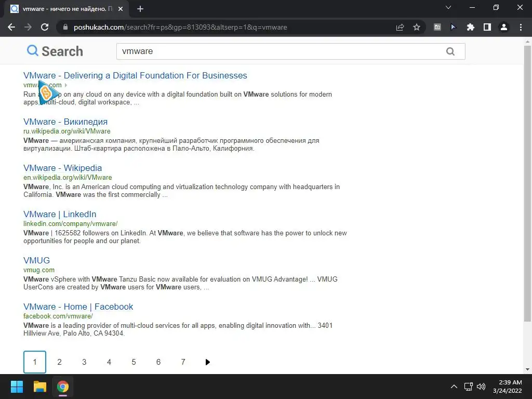This screenshot has width=532, height=399.
Task: Open VMware - Википедия result
Action: pyautogui.click(x=65, y=122)
